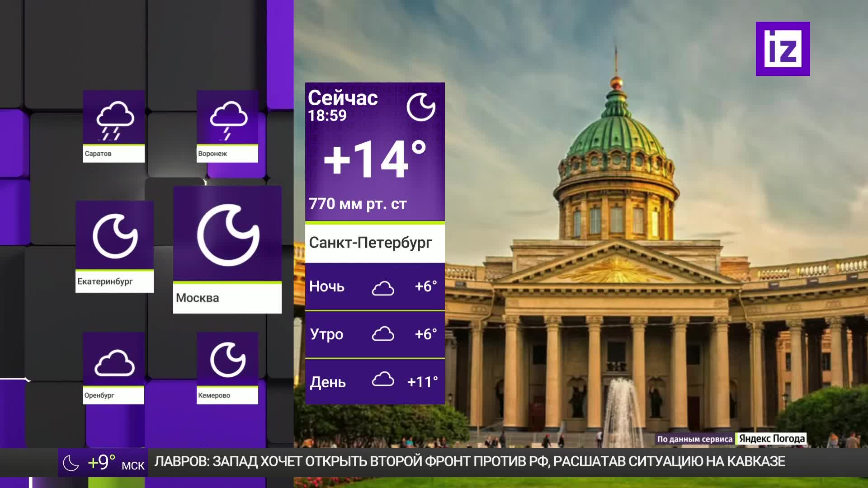The height and width of the screenshot is (488, 868).
Task: Click the cloud icon above Оренбург
Action: (x=115, y=363)
